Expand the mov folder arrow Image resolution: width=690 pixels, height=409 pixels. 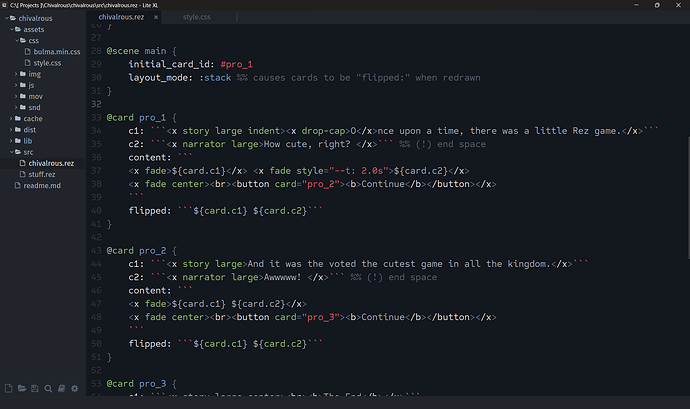pyautogui.click(x=16, y=96)
